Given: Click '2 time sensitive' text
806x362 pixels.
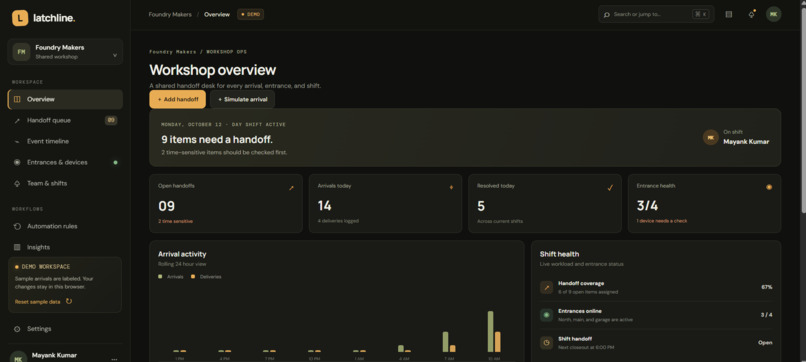Looking at the screenshot, I should tap(175, 221).
